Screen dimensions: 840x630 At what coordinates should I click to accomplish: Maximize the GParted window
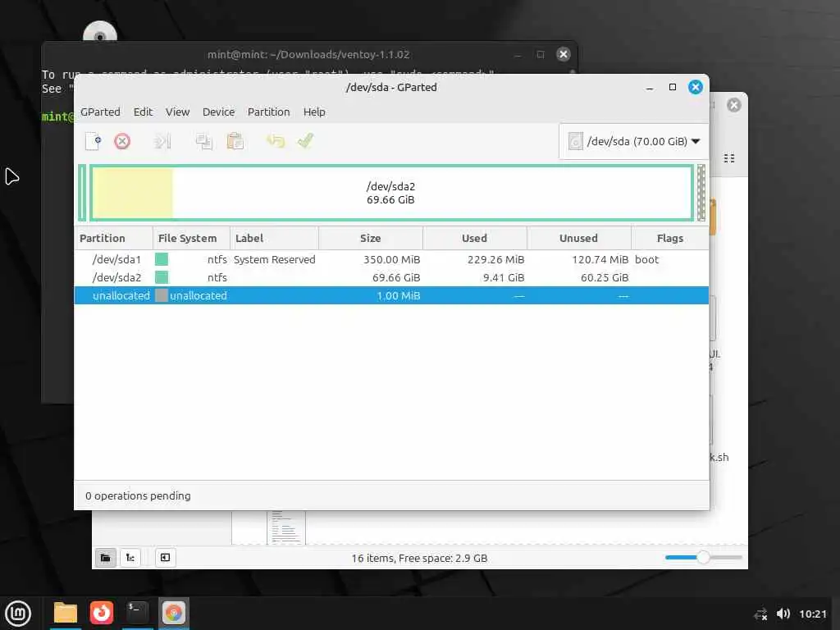[x=673, y=87]
